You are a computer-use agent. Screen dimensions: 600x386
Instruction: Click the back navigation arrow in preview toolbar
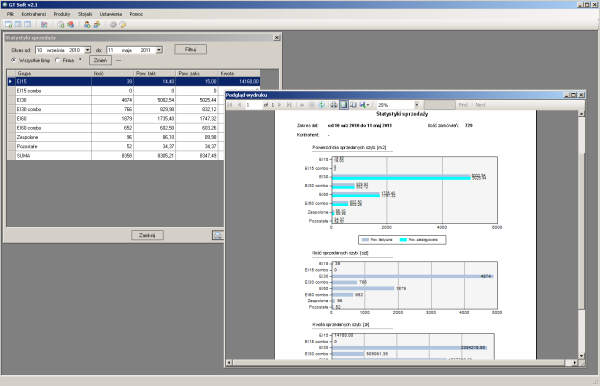[302, 105]
